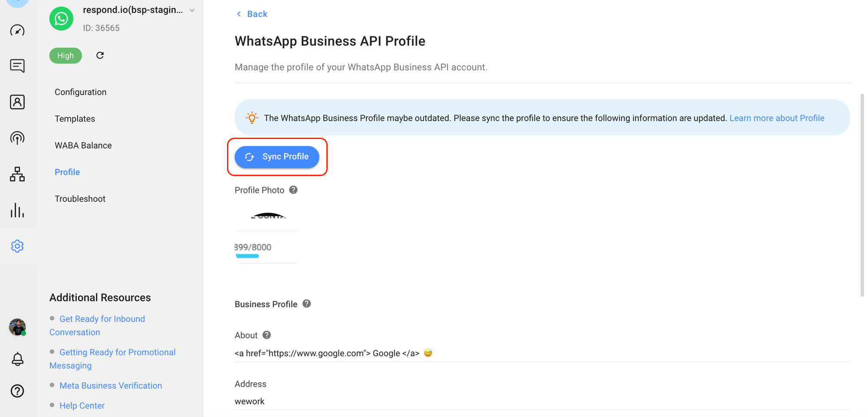This screenshot has height=417, width=868.
Task: Open the Business Profile help tooltip
Action: coord(306,304)
